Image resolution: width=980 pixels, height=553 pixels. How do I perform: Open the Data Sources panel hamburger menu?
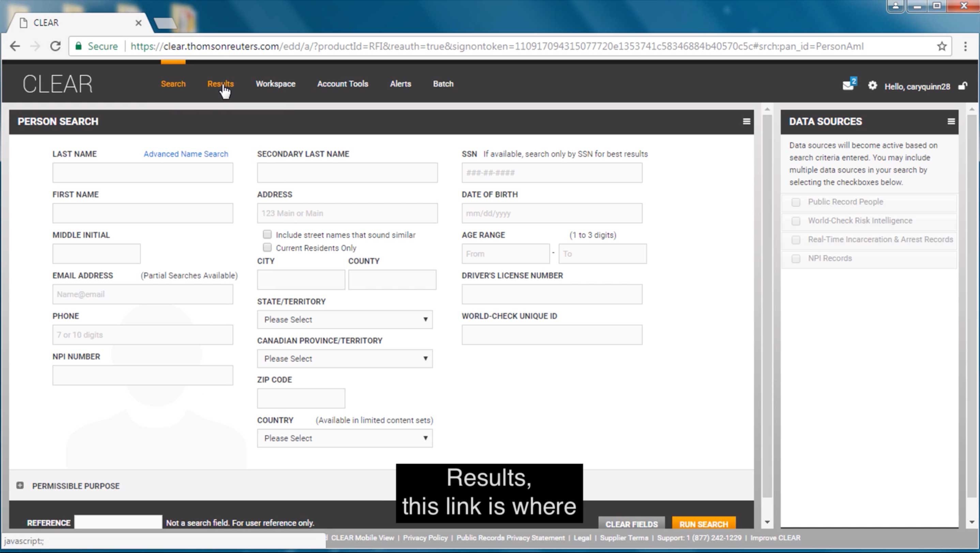click(x=951, y=121)
